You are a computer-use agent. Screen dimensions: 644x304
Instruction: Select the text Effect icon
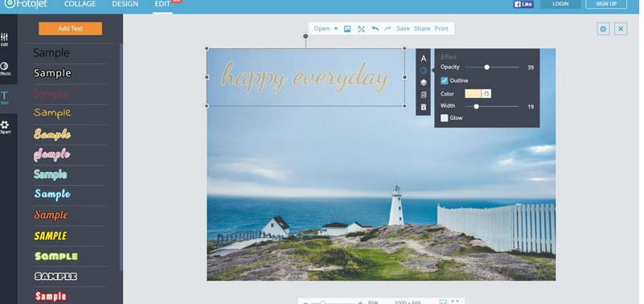[424, 71]
